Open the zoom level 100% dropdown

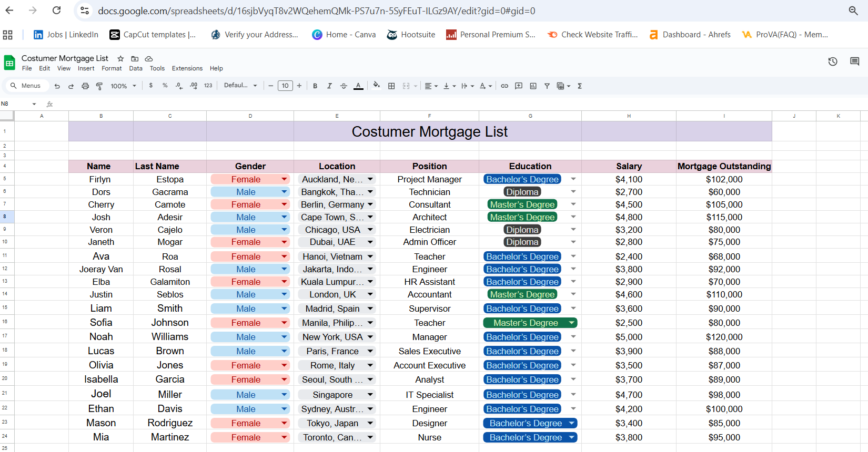(x=123, y=86)
